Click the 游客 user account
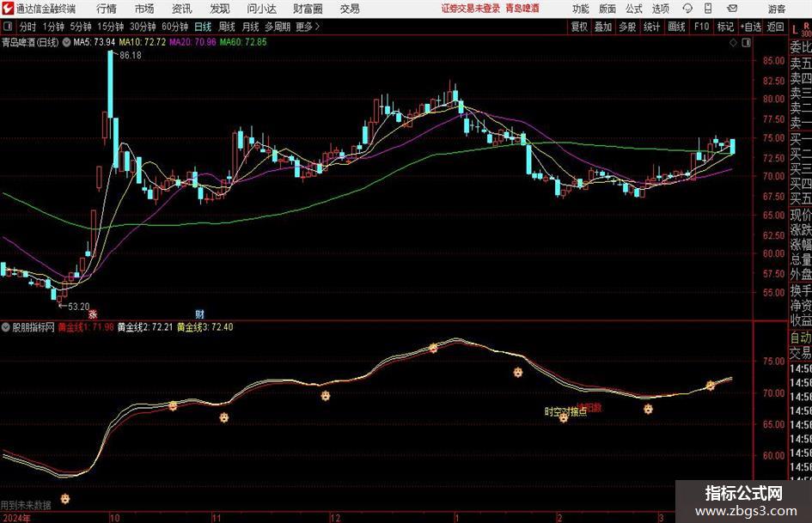The image size is (812, 523). click(776, 9)
